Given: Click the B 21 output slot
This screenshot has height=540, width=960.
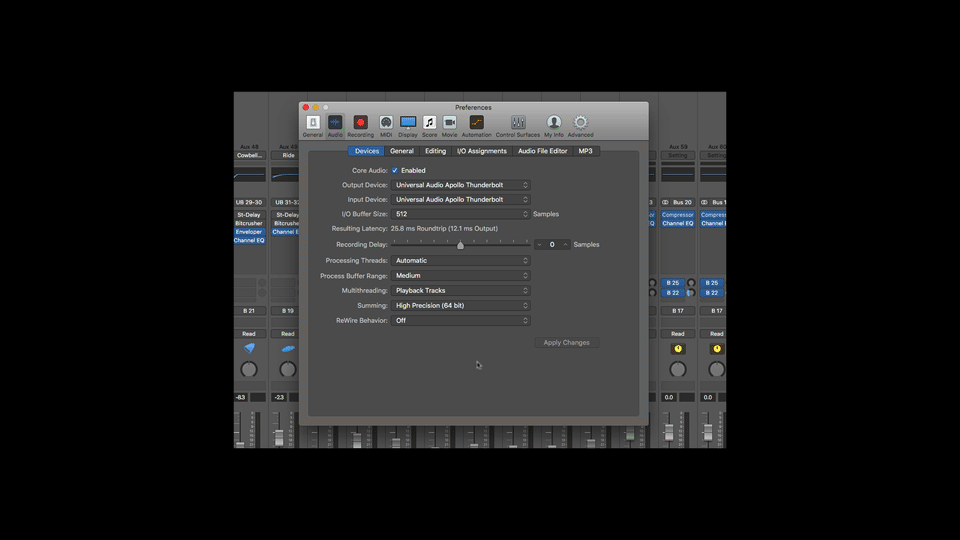Looking at the screenshot, I should click(249, 311).
